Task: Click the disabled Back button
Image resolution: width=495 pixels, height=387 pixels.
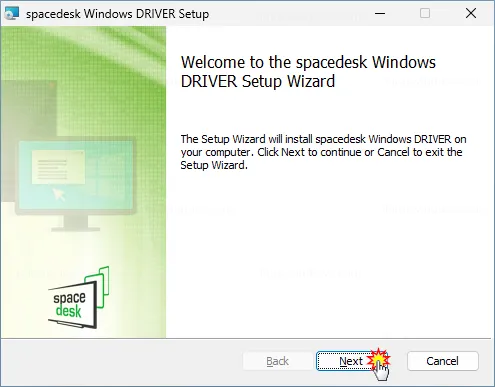Action: coord(278,361)
